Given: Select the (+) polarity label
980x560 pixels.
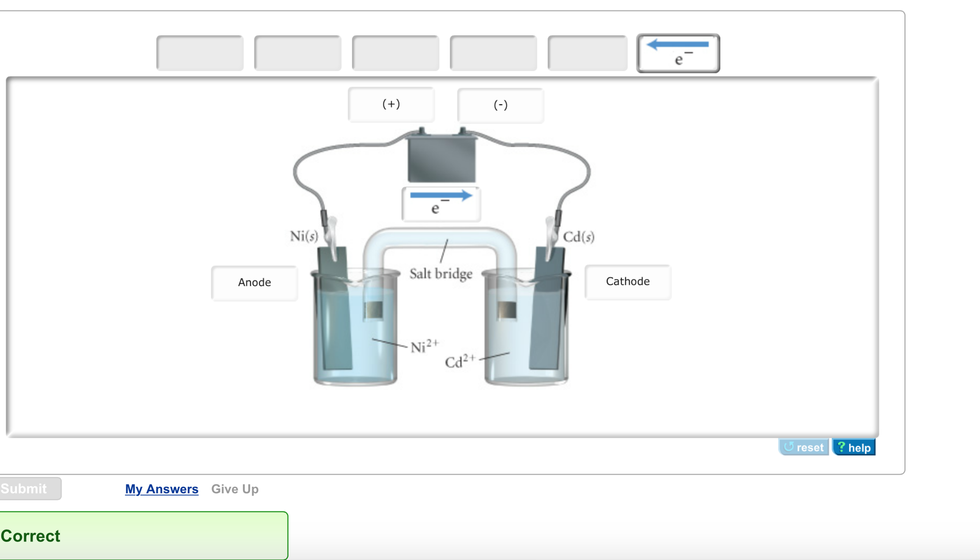Looking at the screenshot, I should tap(391, 105).
